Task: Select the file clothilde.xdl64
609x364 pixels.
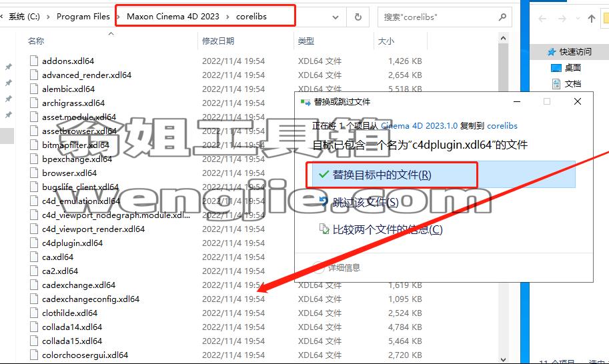Action: (69, 313)
